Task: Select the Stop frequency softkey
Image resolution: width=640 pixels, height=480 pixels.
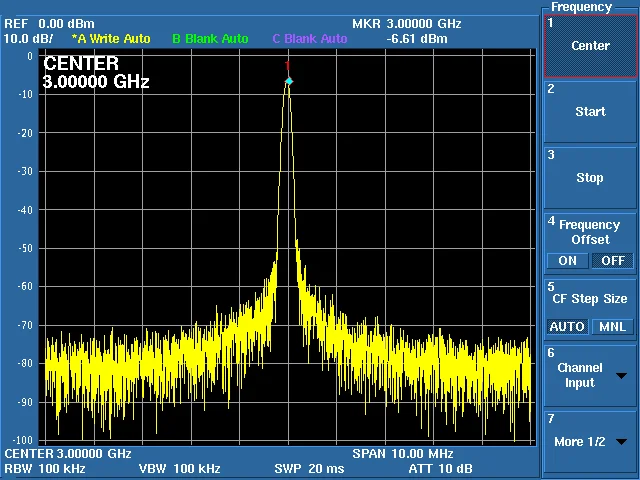Action: point(590,178)
